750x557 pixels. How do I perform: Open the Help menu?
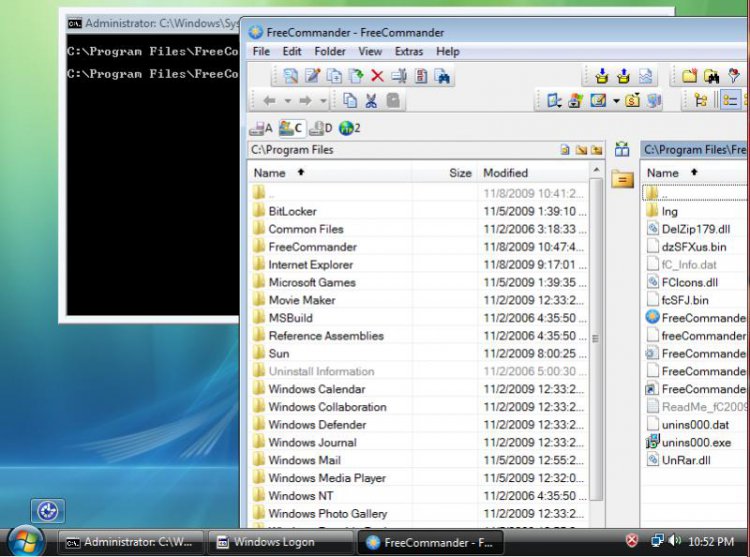(x=448, y=51)
